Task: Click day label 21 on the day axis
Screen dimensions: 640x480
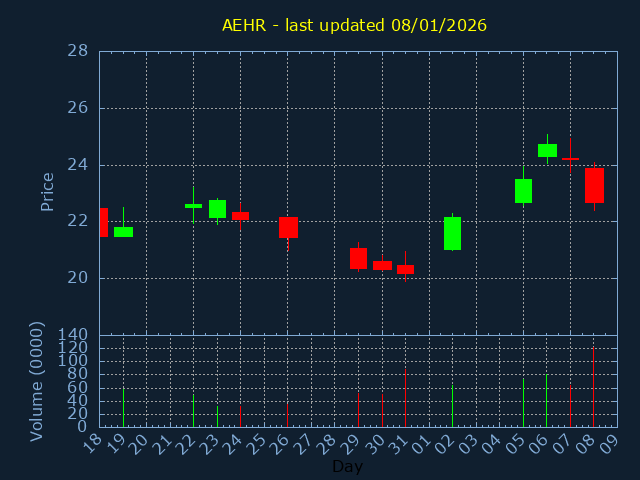Action: 164,444
